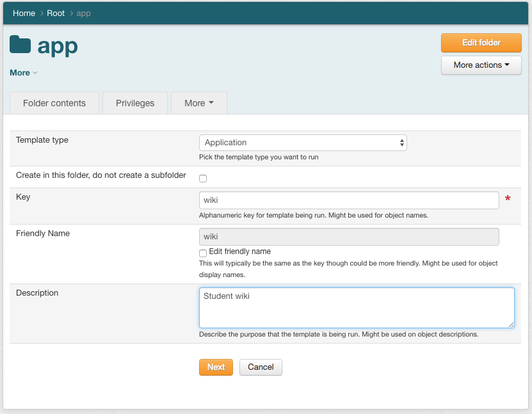Viewport: 532px width, 414px height.
Task: Expand the More actions dropdown button
Action: pos(481,65)
